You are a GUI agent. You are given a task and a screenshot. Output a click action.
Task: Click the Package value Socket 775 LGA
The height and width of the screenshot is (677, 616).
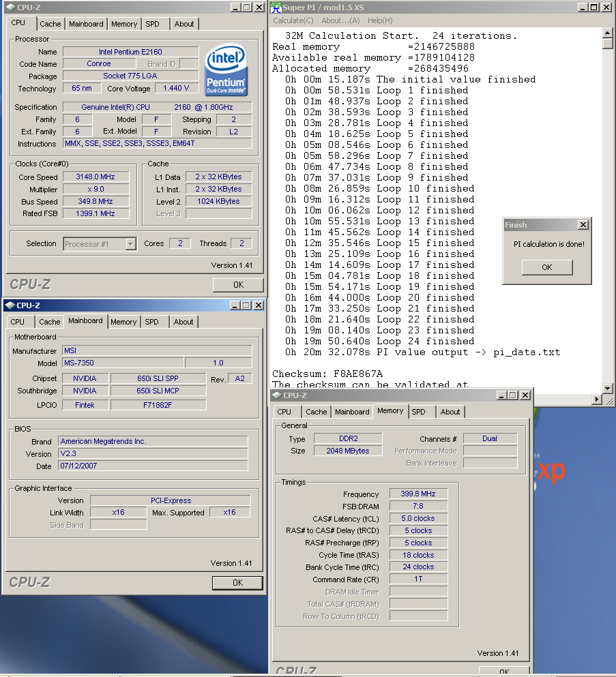tap(130, 76)
